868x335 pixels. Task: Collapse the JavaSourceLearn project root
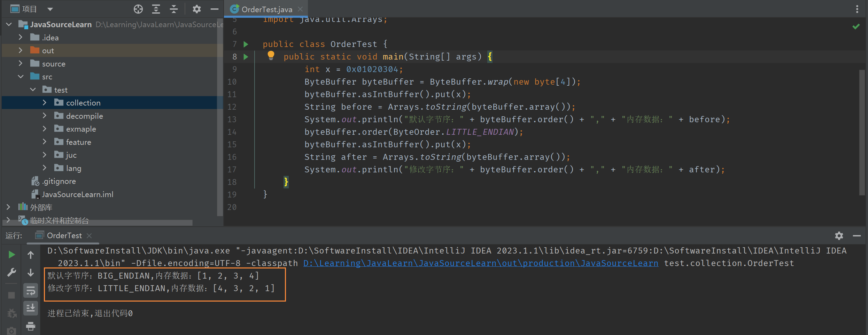[9, 24]
